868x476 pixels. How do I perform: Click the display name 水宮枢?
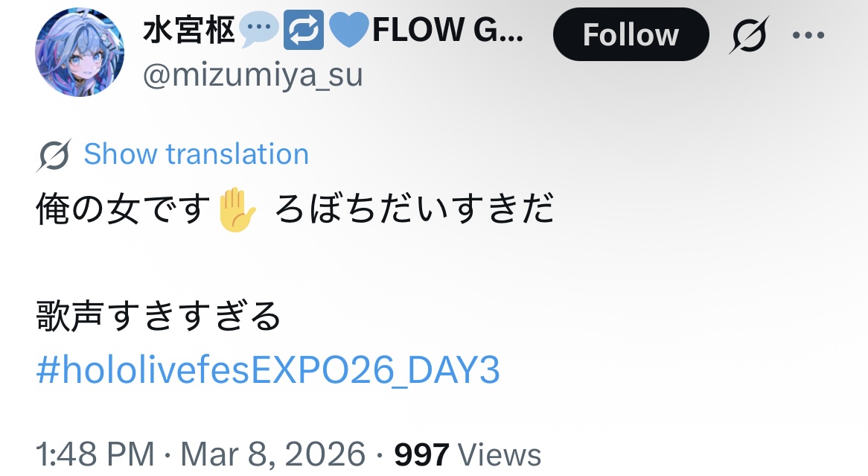click(189, 30)
